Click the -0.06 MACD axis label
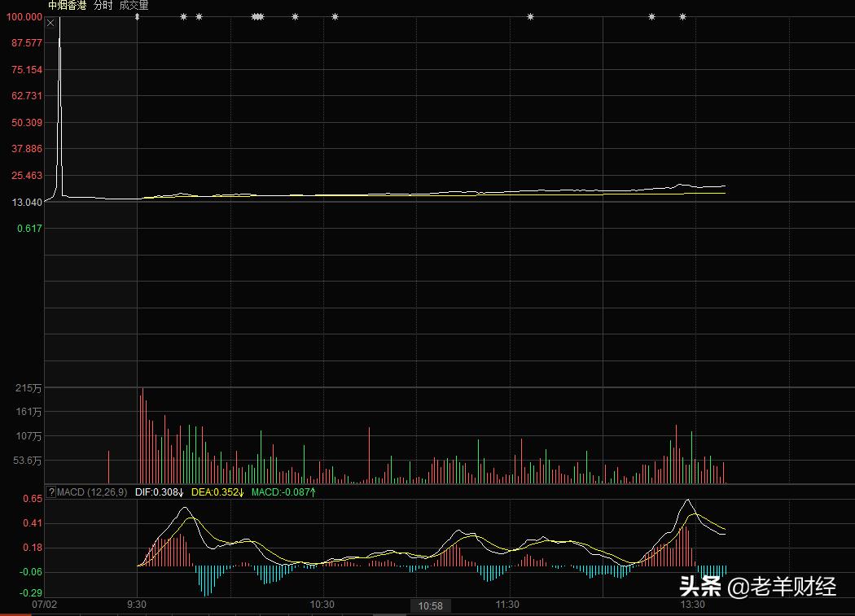Viewport: 855px width, 616px height. (x=31, y=572)
